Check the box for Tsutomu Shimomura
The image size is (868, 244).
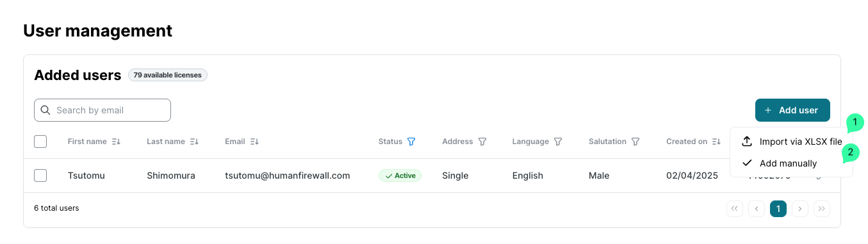(x=40, y=175)
